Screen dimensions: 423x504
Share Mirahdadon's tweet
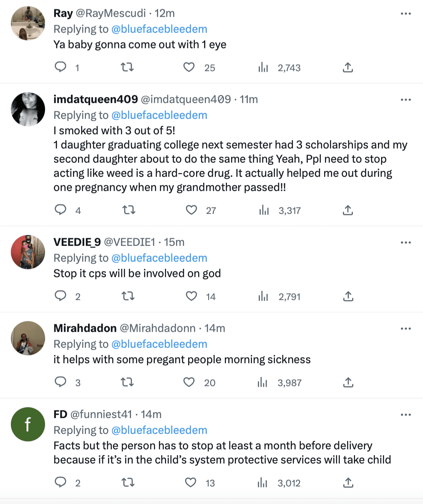coord(348,382)
